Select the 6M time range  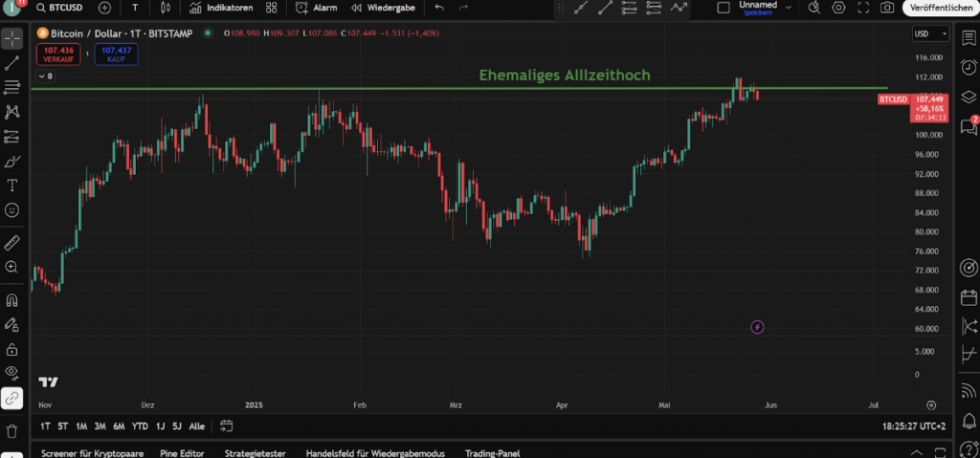click(x=119, y=426)
